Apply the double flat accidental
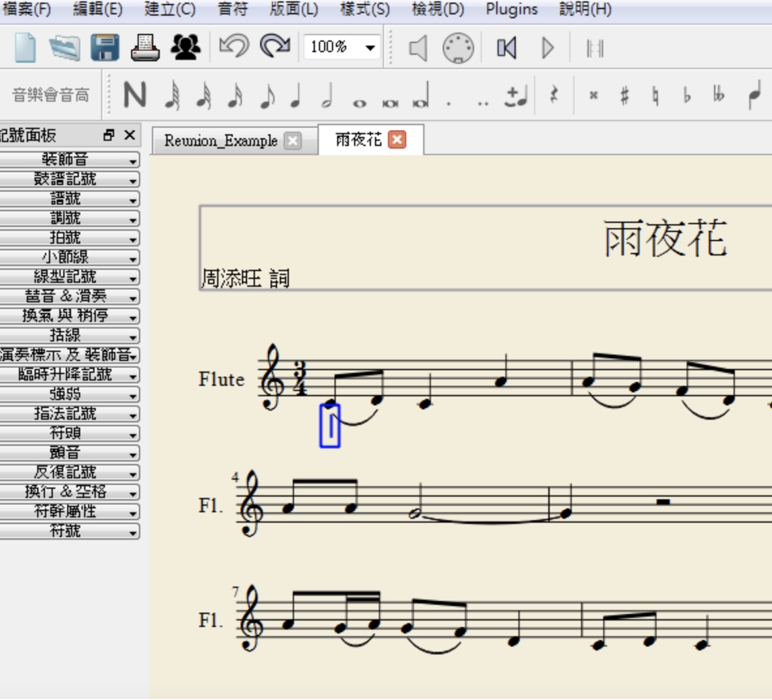 [719, 95]
